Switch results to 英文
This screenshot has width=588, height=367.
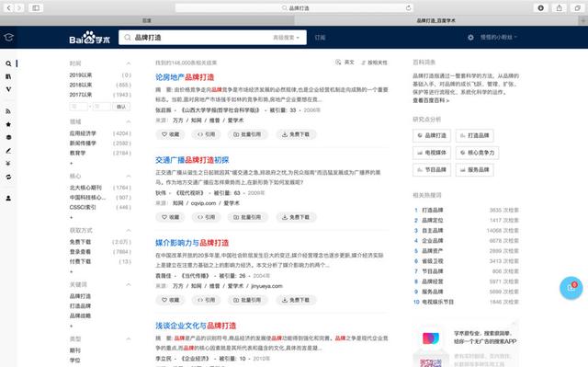(x=345, y=63)
